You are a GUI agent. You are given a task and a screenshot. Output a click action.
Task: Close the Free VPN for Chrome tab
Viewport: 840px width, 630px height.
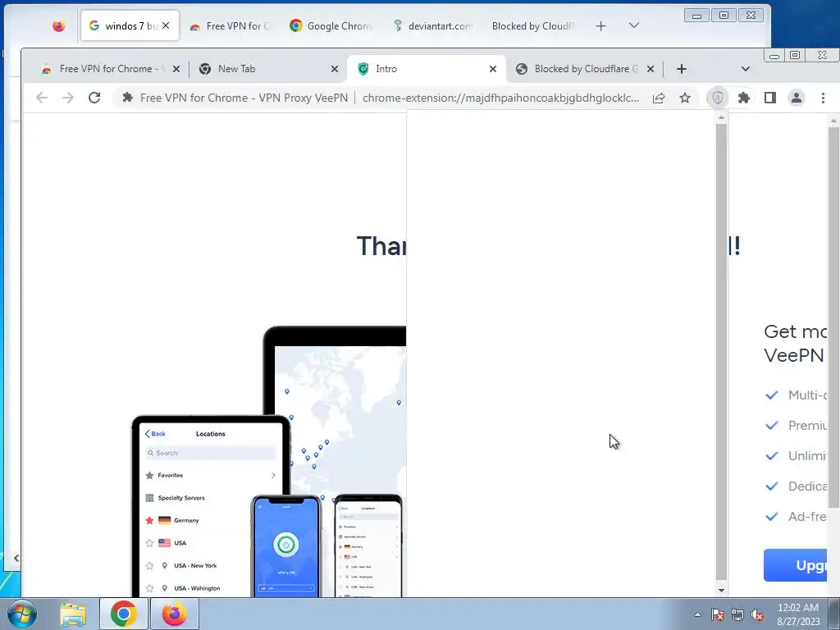pyautogui.click(x=176, y=69)
